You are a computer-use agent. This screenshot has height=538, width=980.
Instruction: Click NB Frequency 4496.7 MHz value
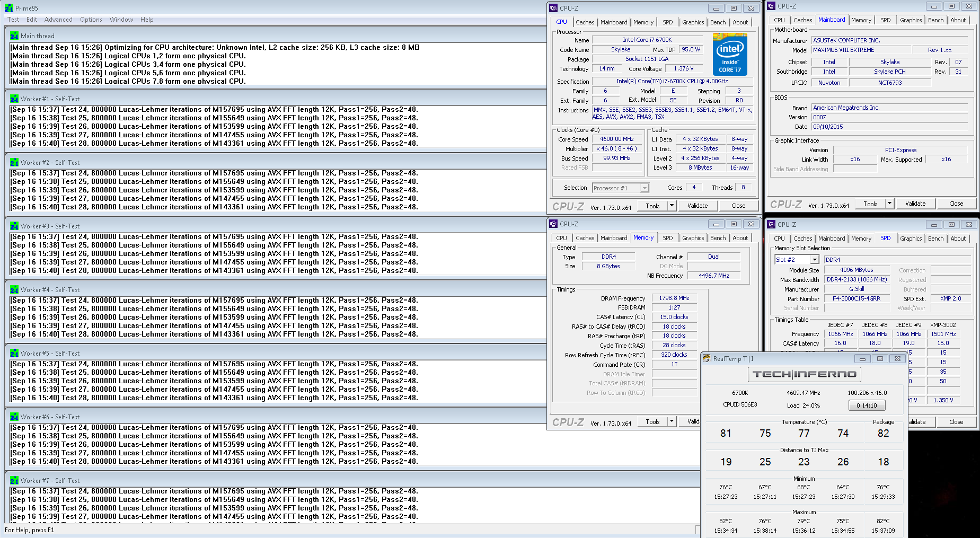click(x=714, y=276)
